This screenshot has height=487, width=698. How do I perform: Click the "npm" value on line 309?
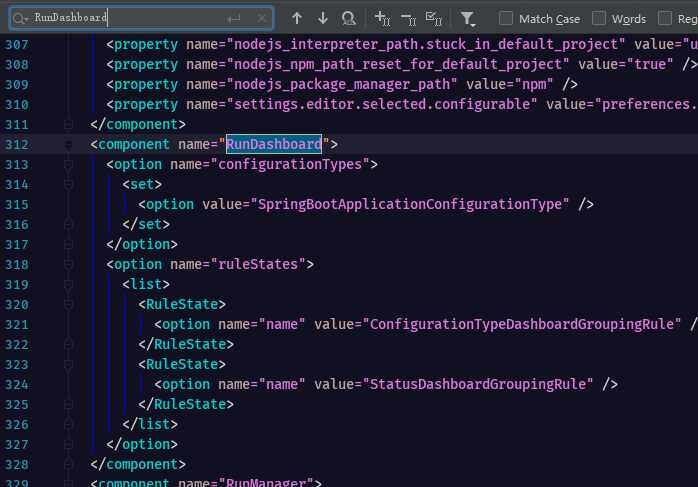click(535, 84)
